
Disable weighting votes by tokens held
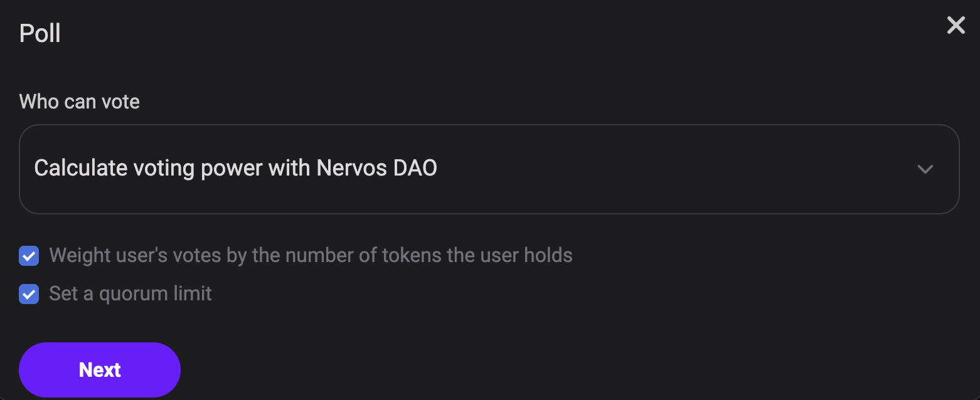pos(29,256)
